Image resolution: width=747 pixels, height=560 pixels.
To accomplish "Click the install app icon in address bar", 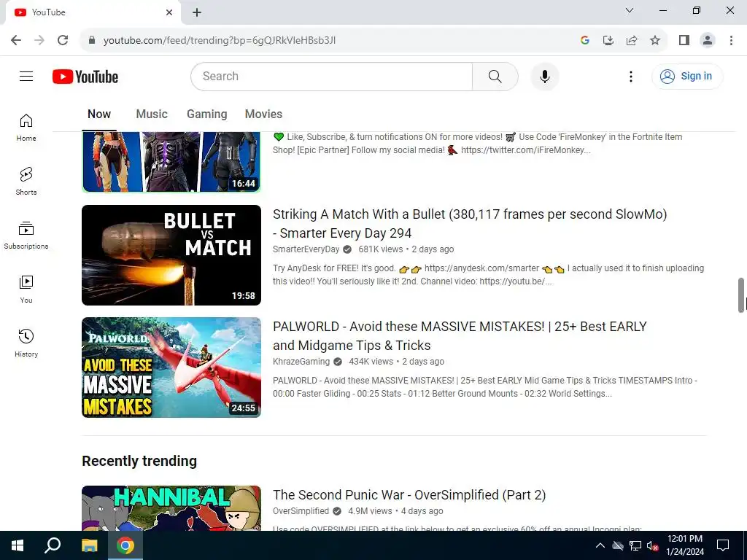I will tap(608, 41).
